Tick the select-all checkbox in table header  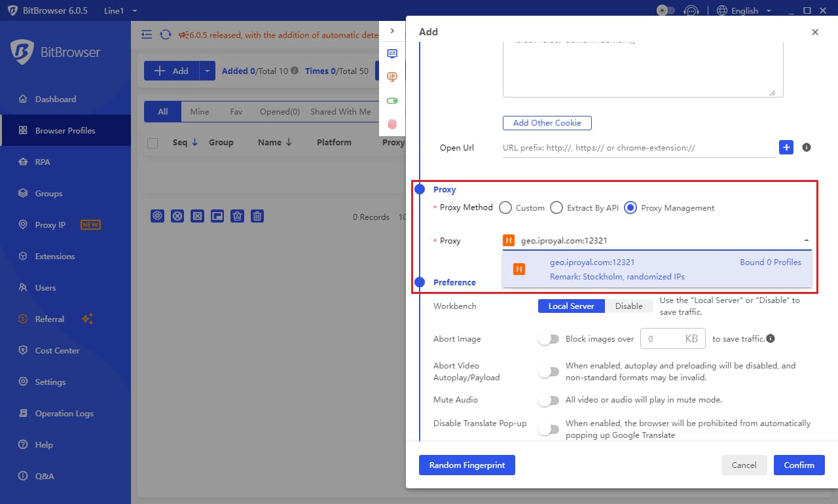[x=153, y=143]
